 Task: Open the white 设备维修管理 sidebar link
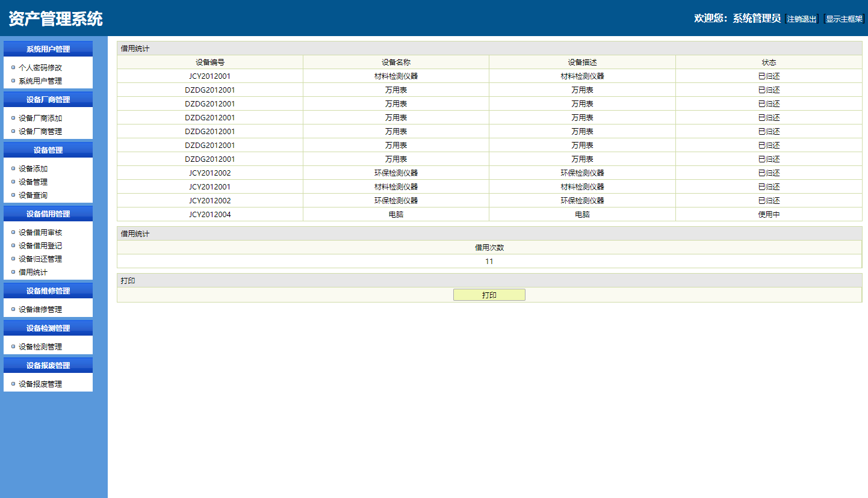coord(40,310)
